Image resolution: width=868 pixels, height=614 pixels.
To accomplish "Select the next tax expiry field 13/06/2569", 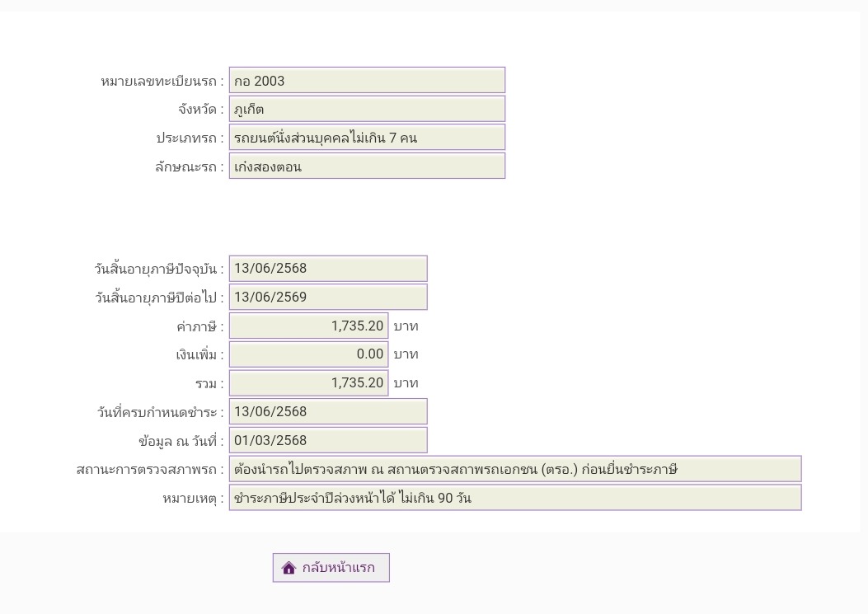I will point(327,297).
